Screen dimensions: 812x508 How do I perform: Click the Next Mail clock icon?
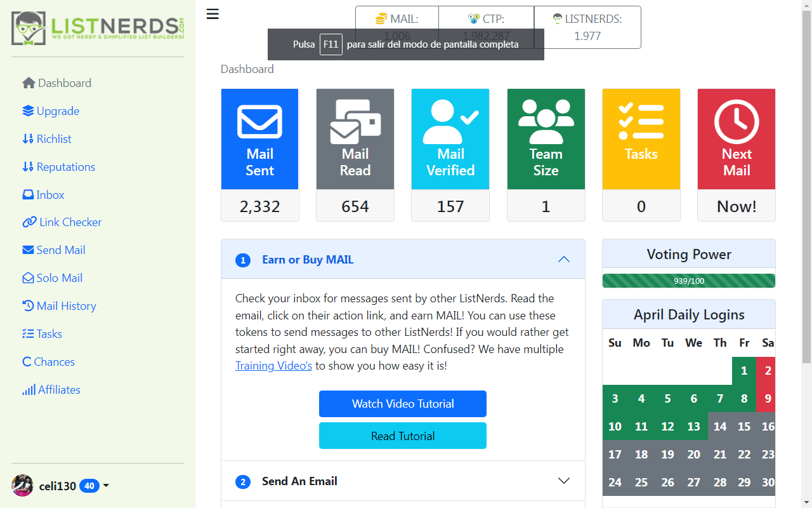[737, 121]
